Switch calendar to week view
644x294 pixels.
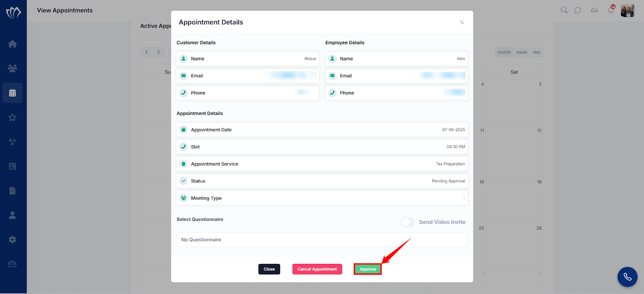tap(522, 52)
